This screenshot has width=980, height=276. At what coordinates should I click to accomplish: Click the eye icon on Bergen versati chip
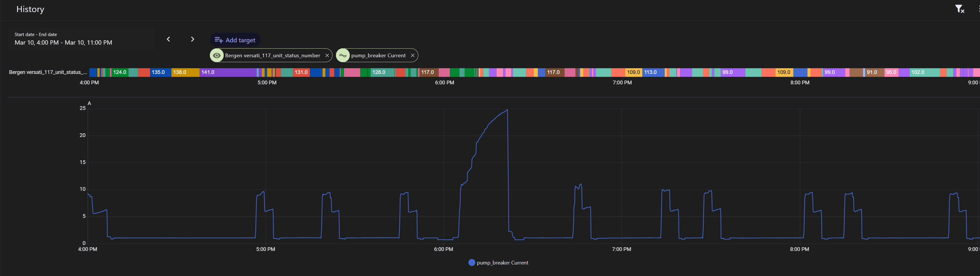(217, 56)
